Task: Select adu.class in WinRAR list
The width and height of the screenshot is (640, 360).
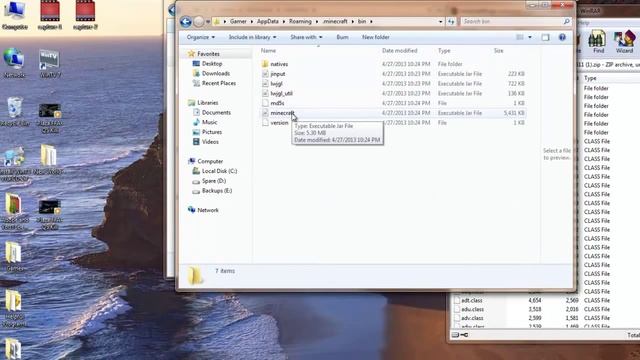Action: pos(472,309)
